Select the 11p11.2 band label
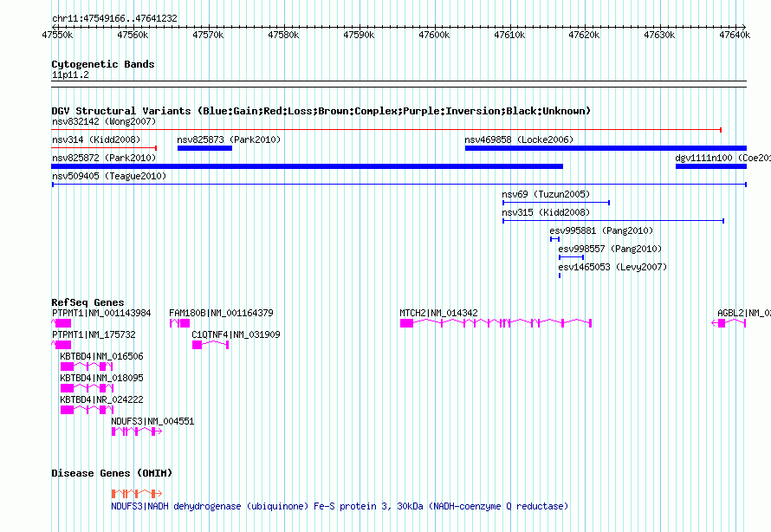Image resolution: width=771 pixels, height=532 pixels. tap(70, 75)
